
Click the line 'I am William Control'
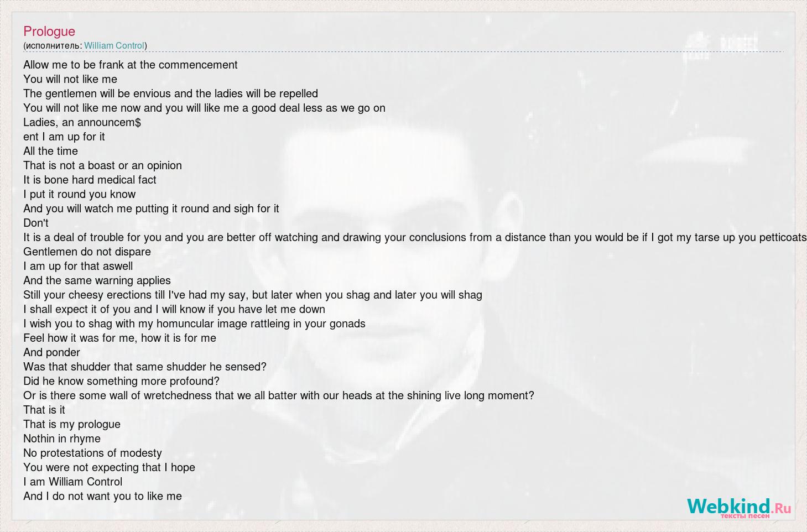[x=73, y=482]
